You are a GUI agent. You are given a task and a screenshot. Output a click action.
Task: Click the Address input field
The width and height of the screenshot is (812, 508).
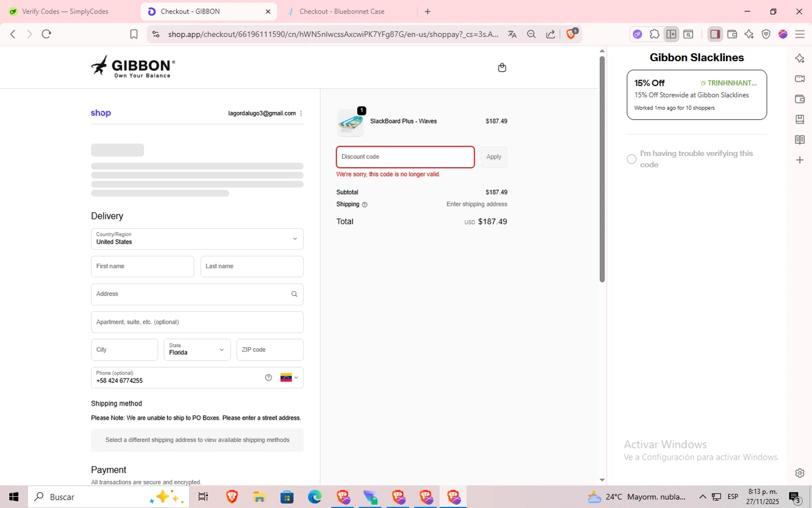(x=197, y=294)
